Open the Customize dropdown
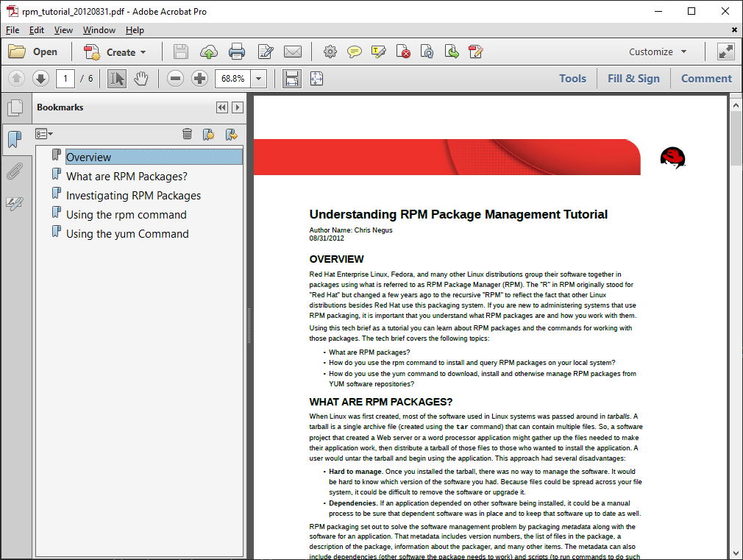The height and width of the screenshot is (560, 743). pos(658,52)
